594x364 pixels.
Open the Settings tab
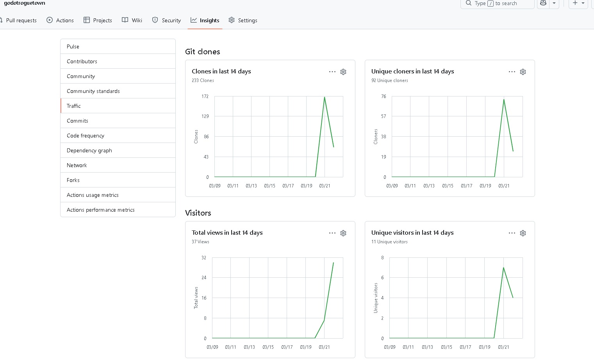tap(243, 20)
